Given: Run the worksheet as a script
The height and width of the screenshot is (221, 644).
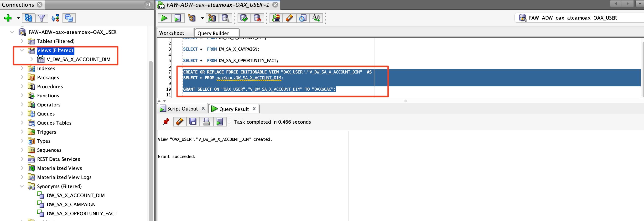Looking at the screenshot, I should click(178, 18).
